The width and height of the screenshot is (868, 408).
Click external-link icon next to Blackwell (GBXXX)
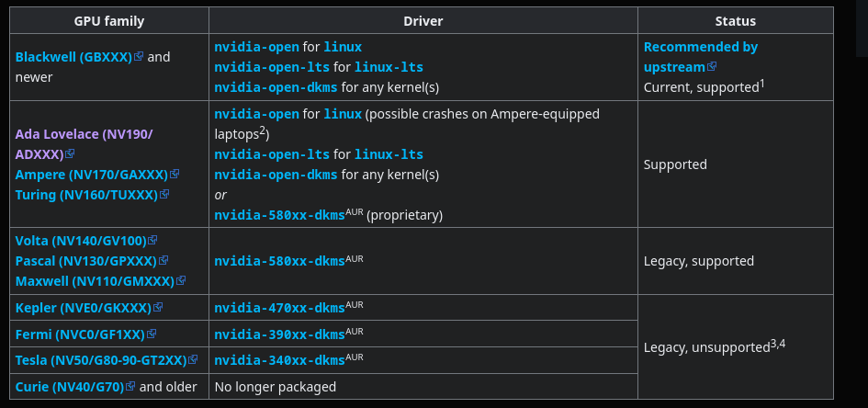coord(139,56)
